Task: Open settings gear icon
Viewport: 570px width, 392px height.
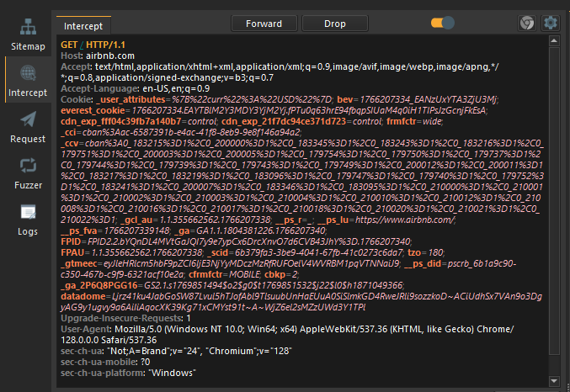Action: [x=550, y=24]
